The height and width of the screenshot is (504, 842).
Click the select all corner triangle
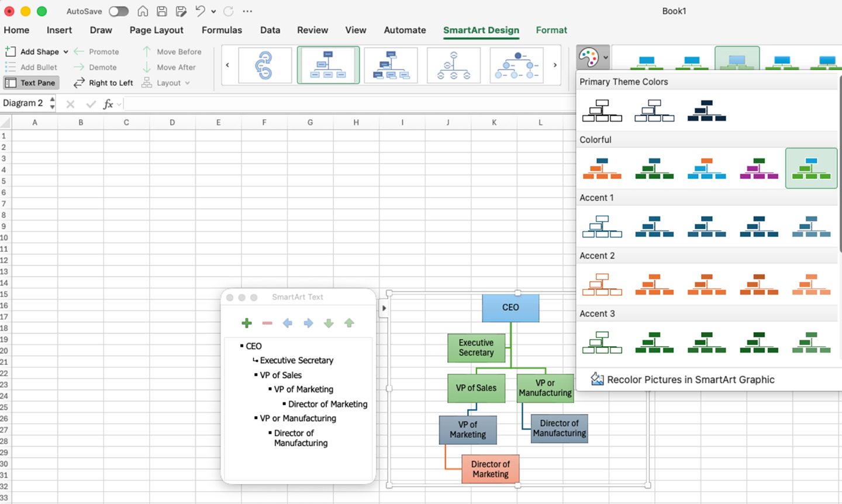point(6,123)
